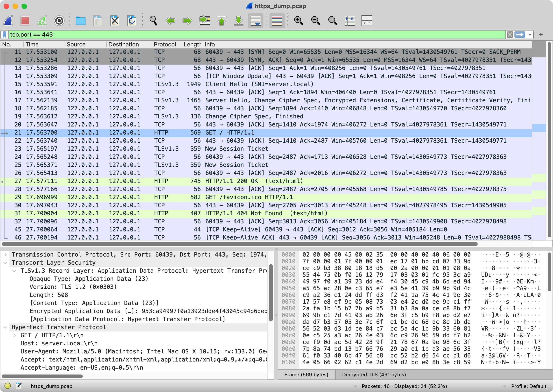Click the open capture file folder icon

coord(81,20)
